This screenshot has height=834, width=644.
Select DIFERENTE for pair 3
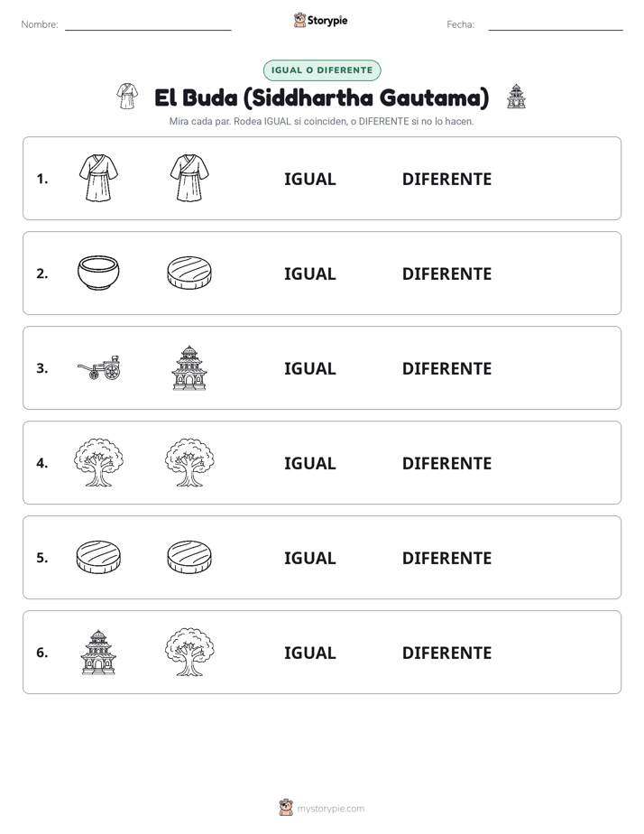[446, 368]
